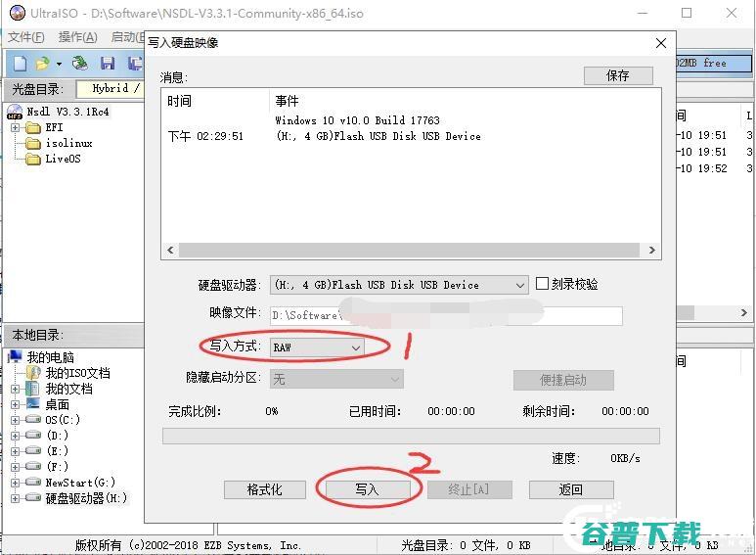Click the 时间 column header
The width and height of the screenshot is (756, 555).
coord(179,101)
